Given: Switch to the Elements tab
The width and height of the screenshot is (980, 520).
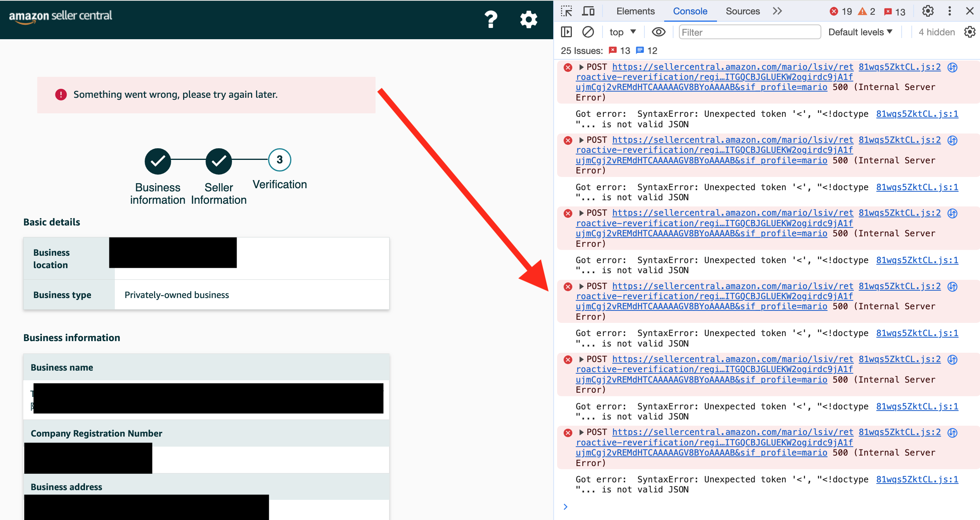Looking at the screenshot, I should pos(635,11).
